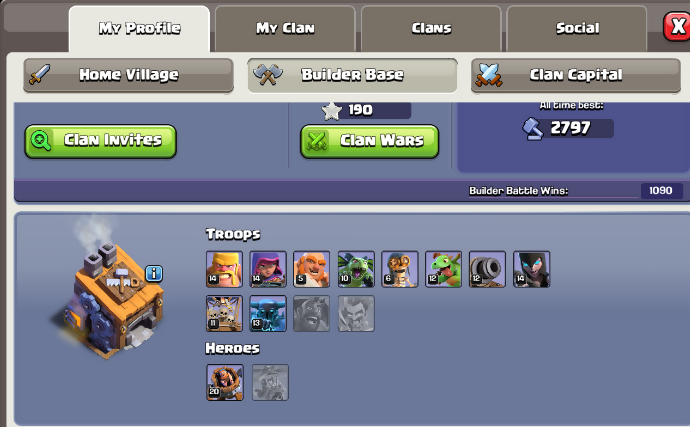The width and height of the screenshot is (690, 427).
Task: Switch to the Social tab
Action: tap(577, 29)
